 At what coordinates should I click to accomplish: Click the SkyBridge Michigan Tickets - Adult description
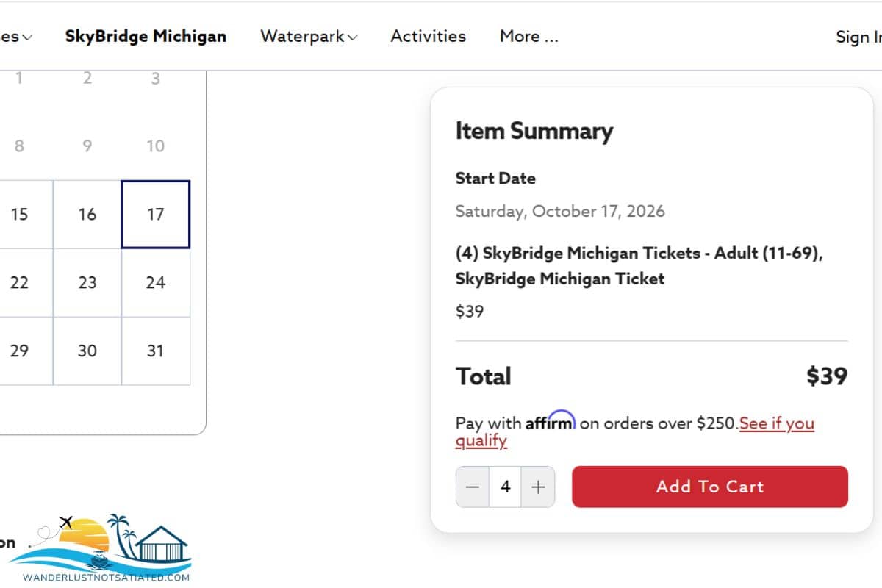639,266
